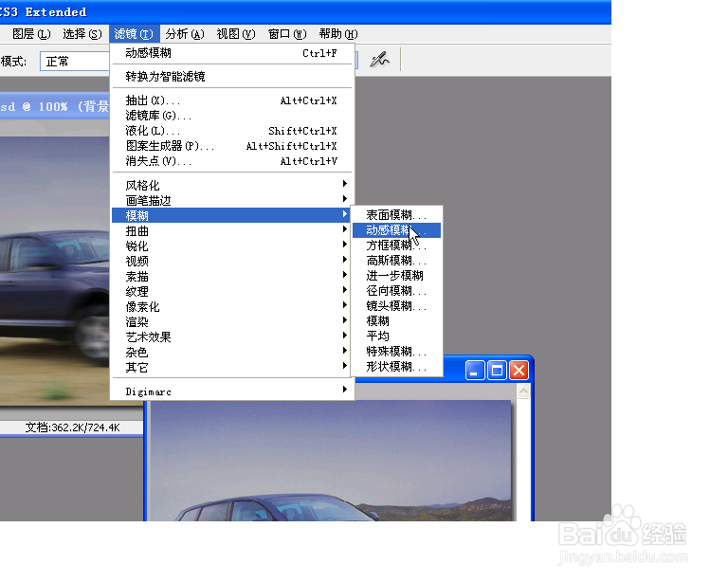
Task: Click the 滤镜(T) menu
Action: coord(134,34)
